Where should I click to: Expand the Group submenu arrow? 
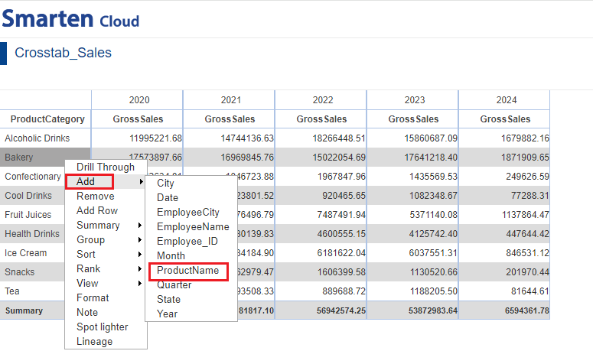point(140,239)
